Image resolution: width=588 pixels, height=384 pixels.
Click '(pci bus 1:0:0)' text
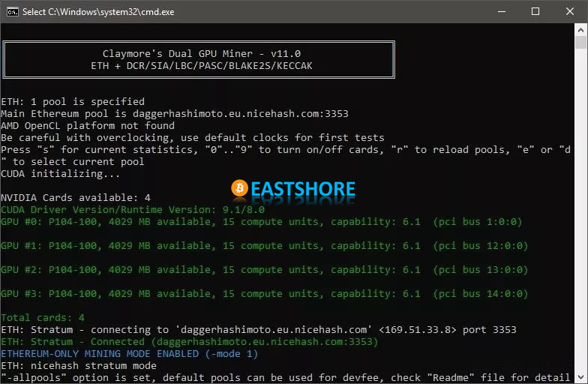pyautogui.click(x=477, y=222)
